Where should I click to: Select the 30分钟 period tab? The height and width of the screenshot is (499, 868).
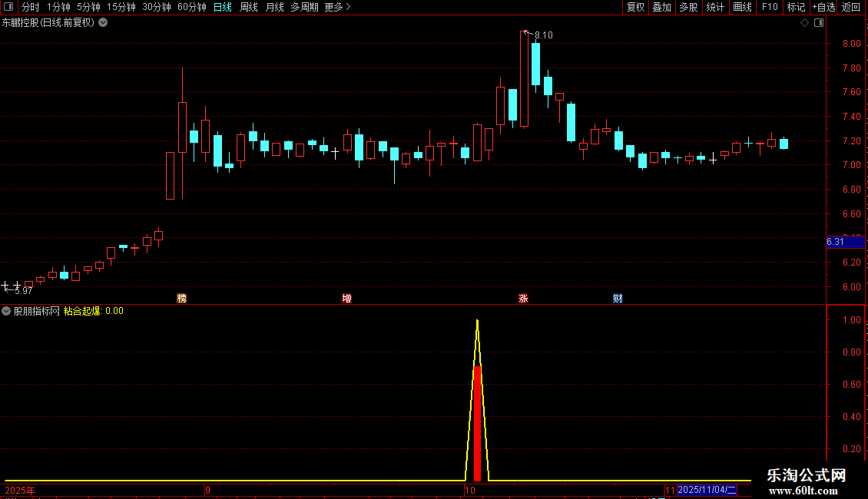pos(157,7)
